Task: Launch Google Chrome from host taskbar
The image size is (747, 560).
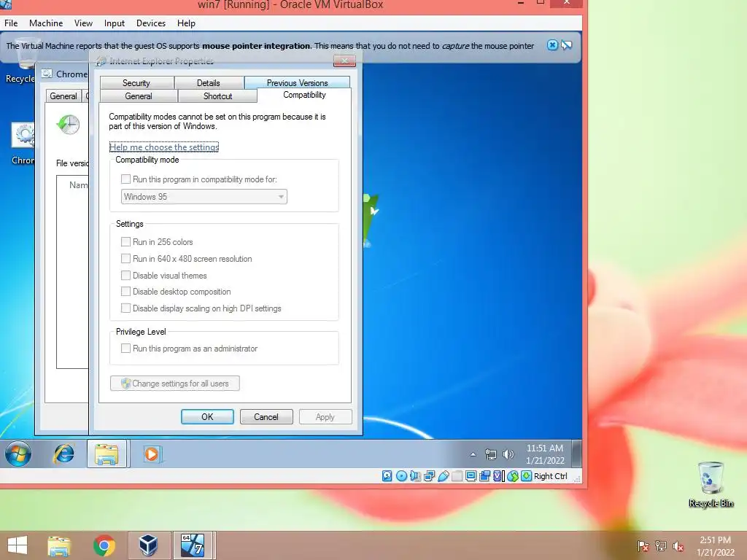Action: pyautogui.click(x=104, y=545)
